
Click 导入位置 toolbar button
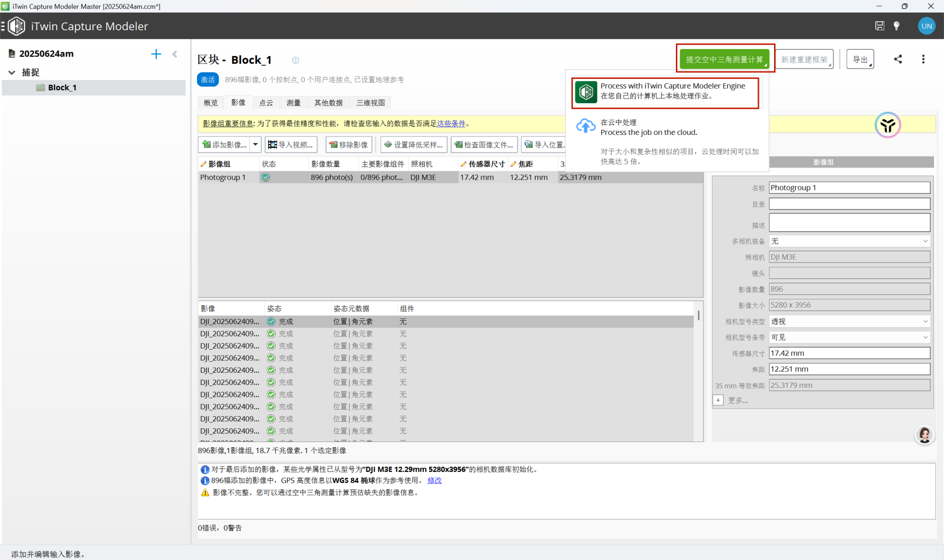tap(544, 144)
